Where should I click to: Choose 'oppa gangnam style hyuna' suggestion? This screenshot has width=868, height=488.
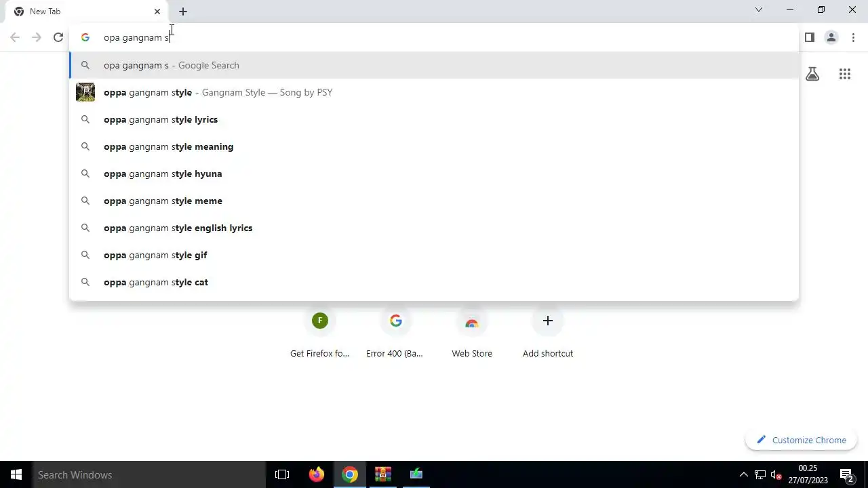pos(434,174)
